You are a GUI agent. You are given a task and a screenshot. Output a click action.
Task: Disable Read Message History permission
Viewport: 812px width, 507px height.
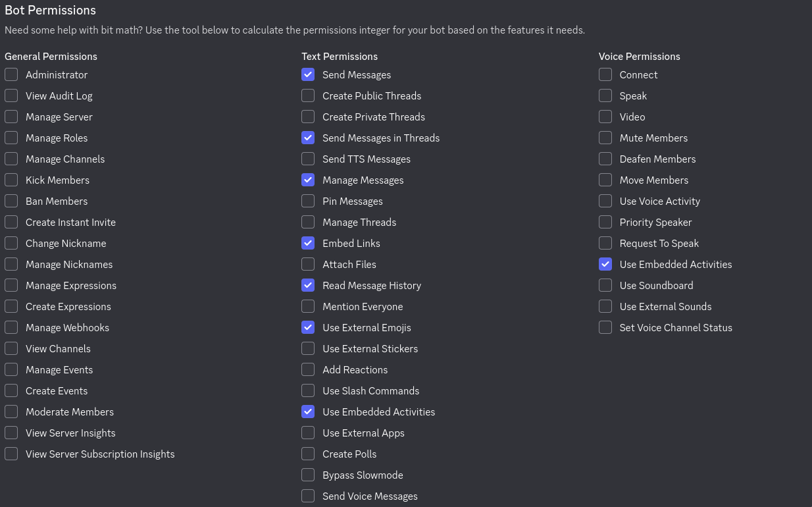308,285
